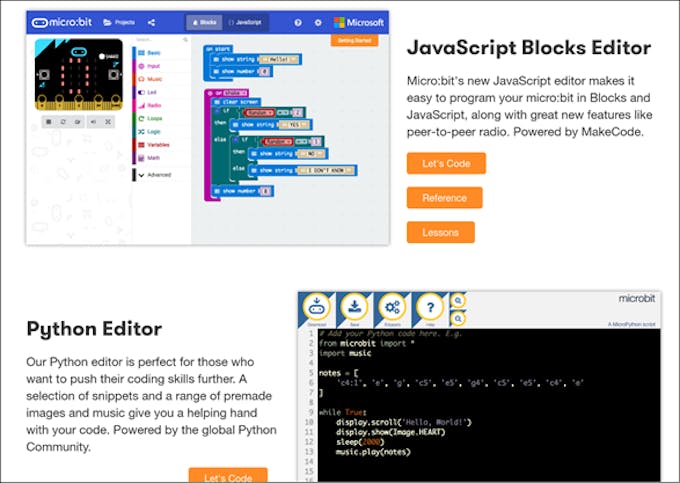Switch to the Blocks tab
The width and height of the screenshot is (680, 483).
click(x=204, y=22)
